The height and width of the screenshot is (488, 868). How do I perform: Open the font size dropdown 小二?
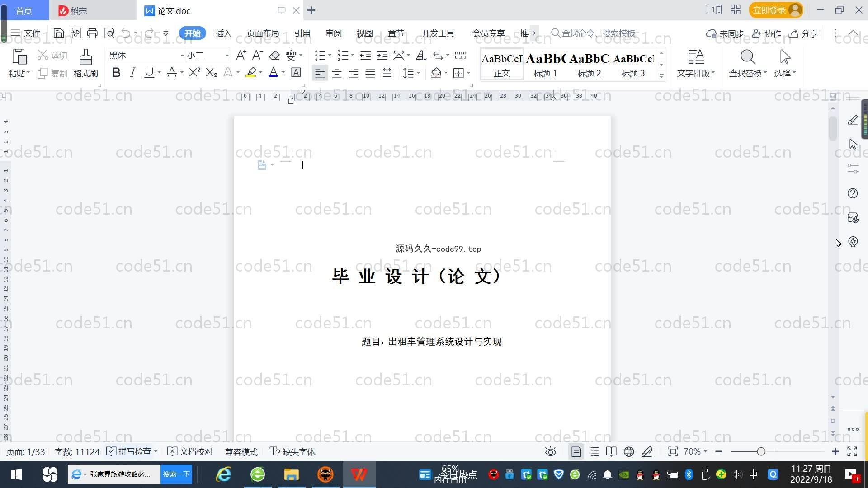227,56
